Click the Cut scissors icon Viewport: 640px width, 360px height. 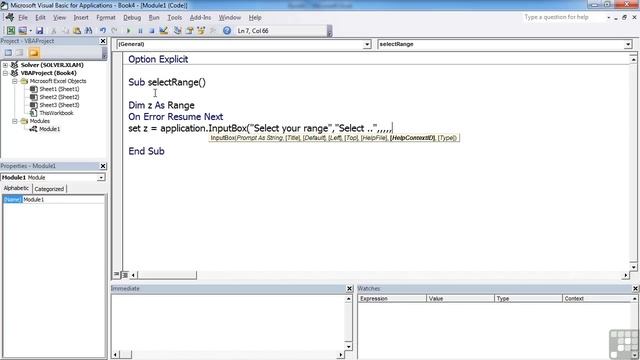coord(53,31)
